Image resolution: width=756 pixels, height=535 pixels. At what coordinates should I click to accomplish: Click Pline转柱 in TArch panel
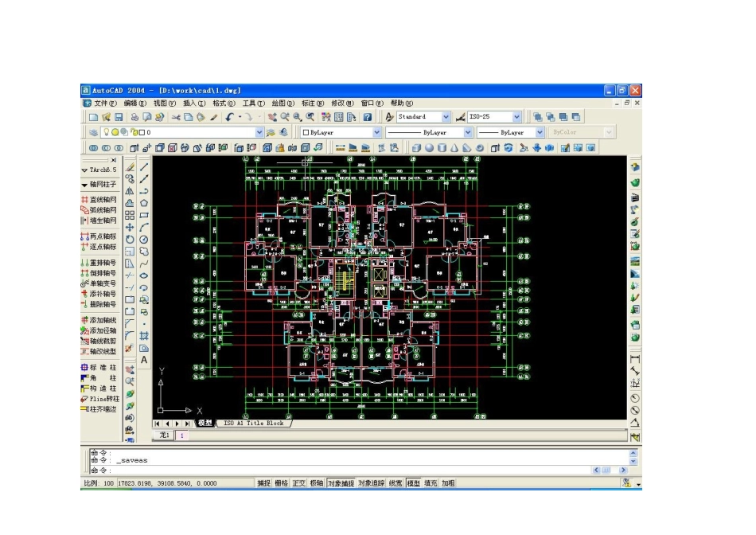tap(99, 399)
